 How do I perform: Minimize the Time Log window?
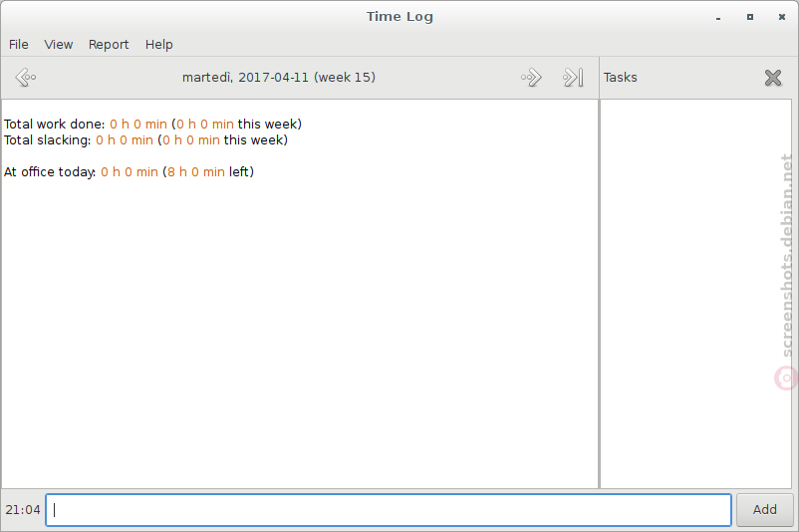718,17
